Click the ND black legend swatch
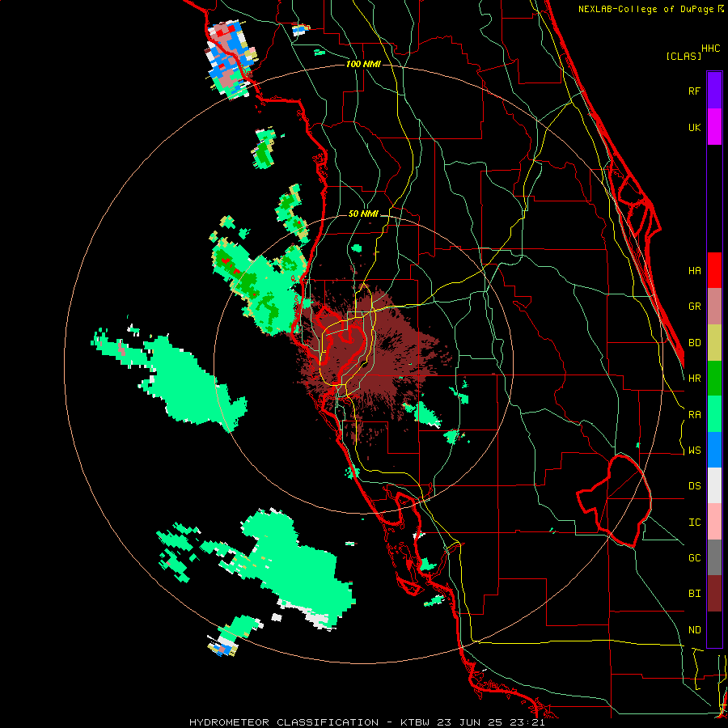The height and width of the screenshot is (728, 728). point(714,629)
